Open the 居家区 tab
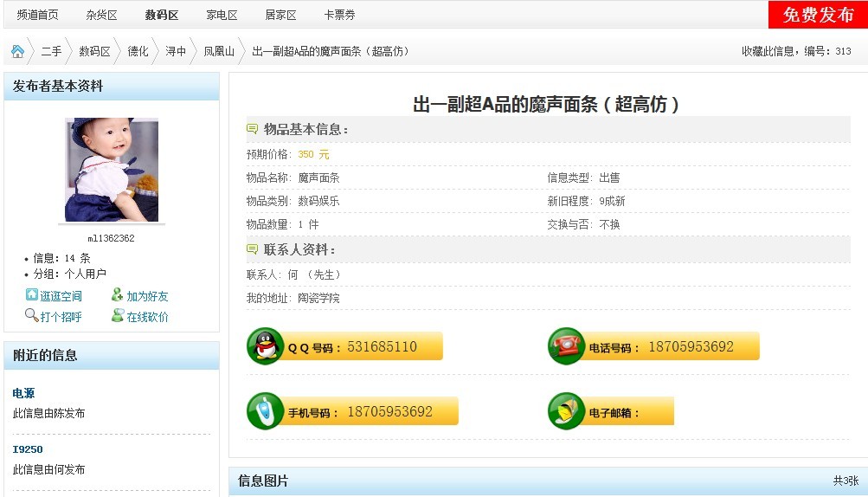Viewport: 868px width, 497px height. (280, 15)
